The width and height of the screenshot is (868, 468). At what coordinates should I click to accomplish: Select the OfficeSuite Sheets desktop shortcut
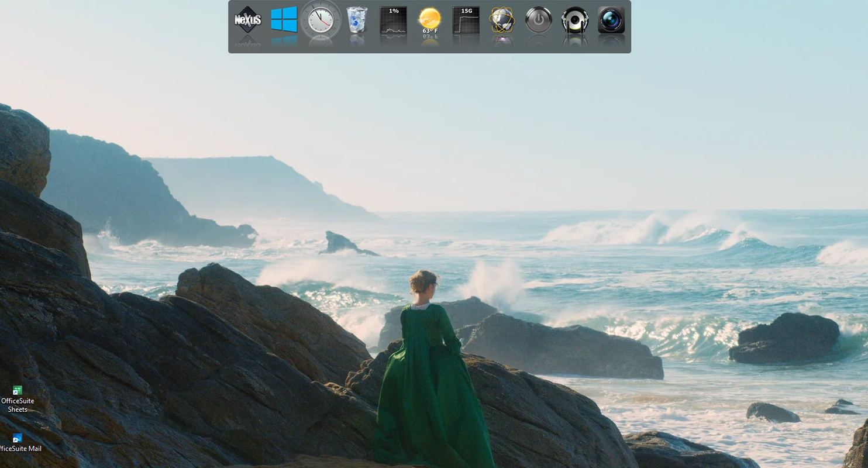pos(17,400)
